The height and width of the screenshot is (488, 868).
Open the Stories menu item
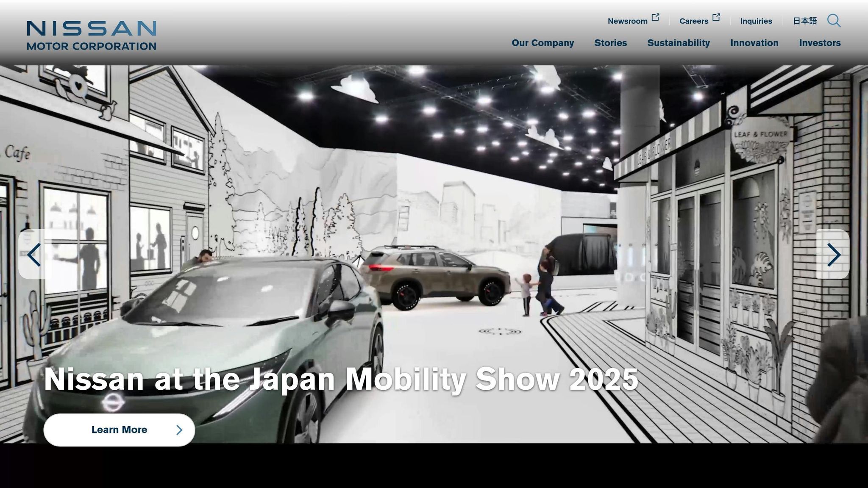[610, 43]
